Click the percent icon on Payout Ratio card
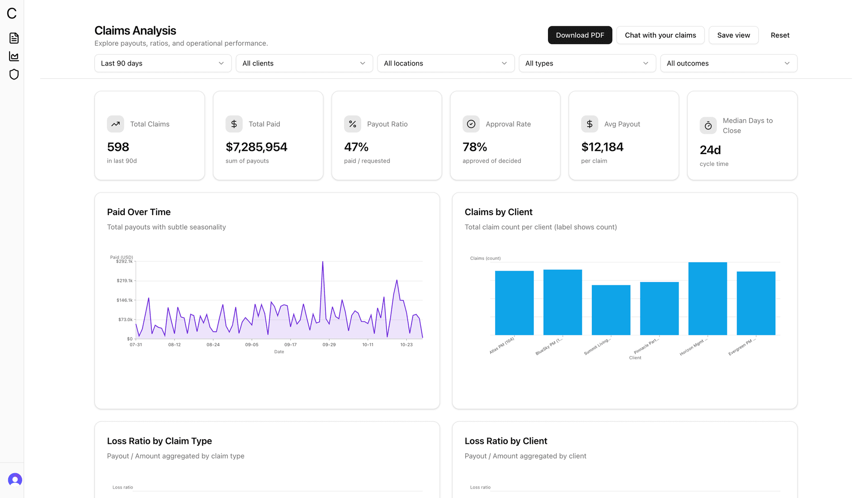 (353, 124)
